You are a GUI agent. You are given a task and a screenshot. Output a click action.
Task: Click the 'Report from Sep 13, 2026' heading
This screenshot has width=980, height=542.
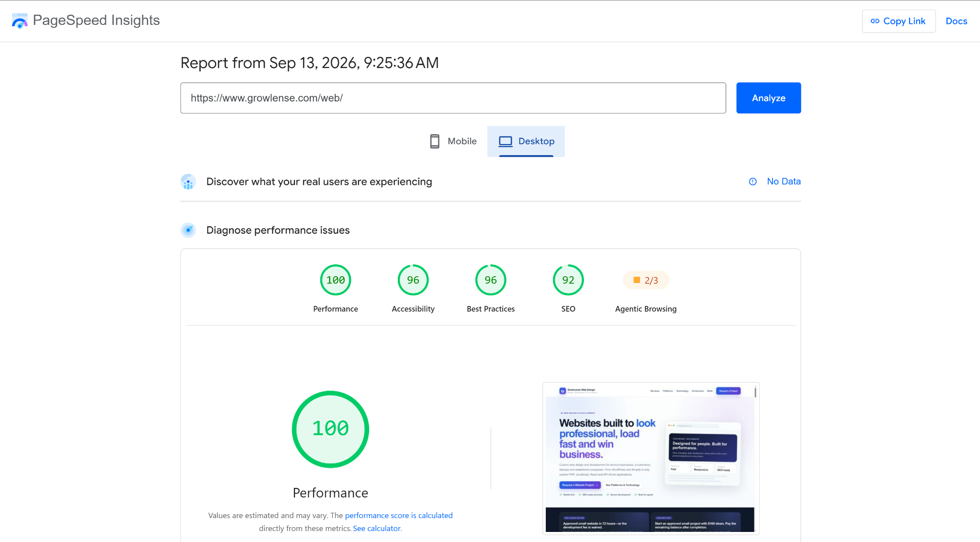pos(309,63)
